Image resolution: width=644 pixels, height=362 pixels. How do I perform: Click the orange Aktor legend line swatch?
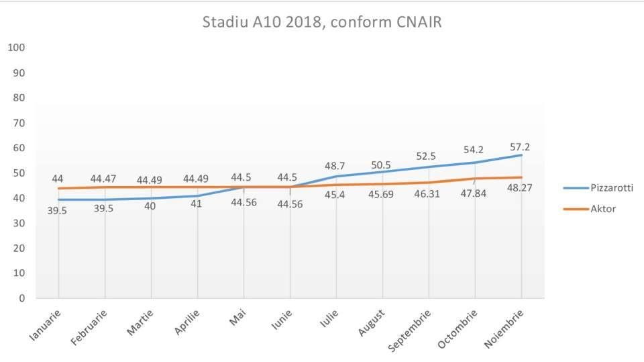(576, 209)
